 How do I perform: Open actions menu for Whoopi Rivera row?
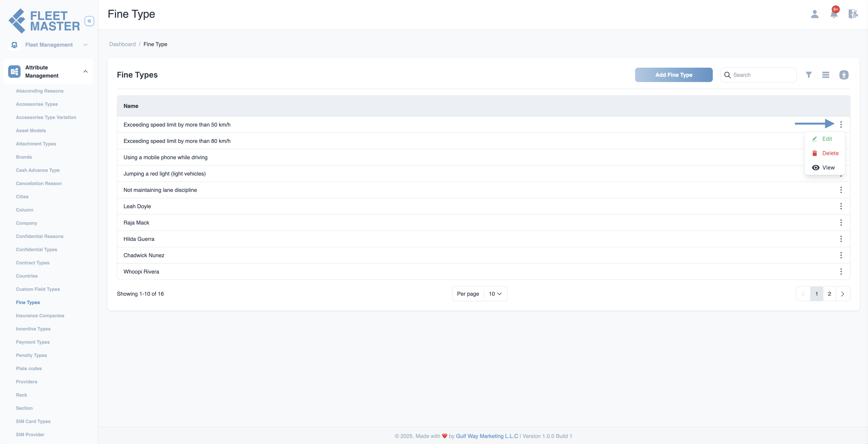pyautogui.click(x=841, y=272)
